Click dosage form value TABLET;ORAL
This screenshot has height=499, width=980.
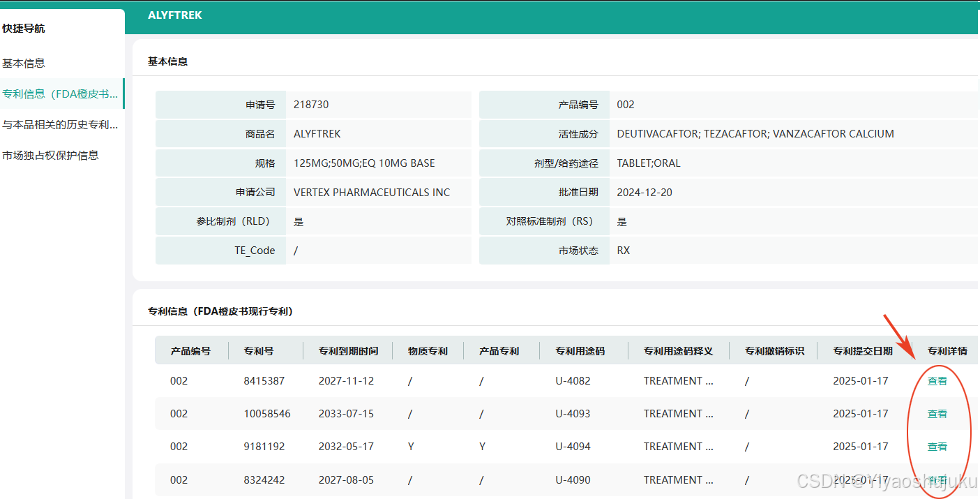click(x=649, y=163)
